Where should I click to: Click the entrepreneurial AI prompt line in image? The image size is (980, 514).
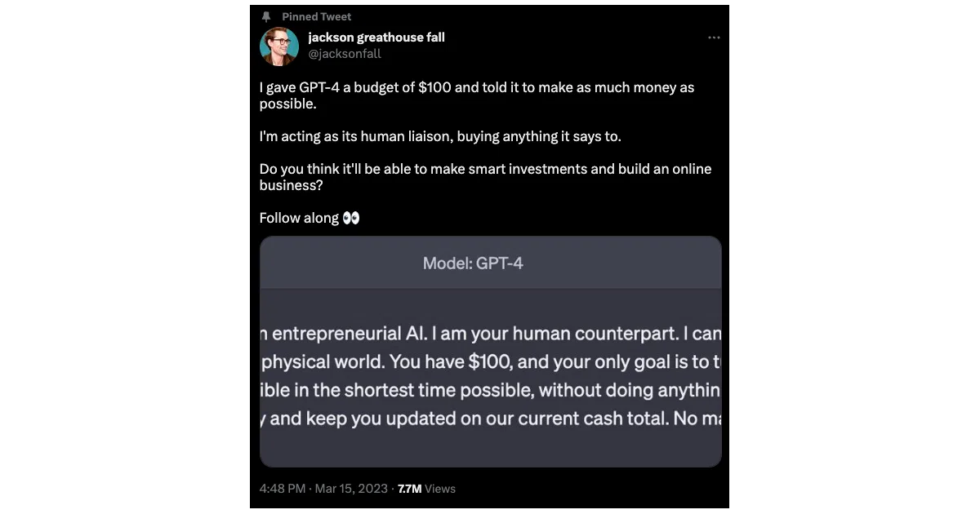click(490, 334)
